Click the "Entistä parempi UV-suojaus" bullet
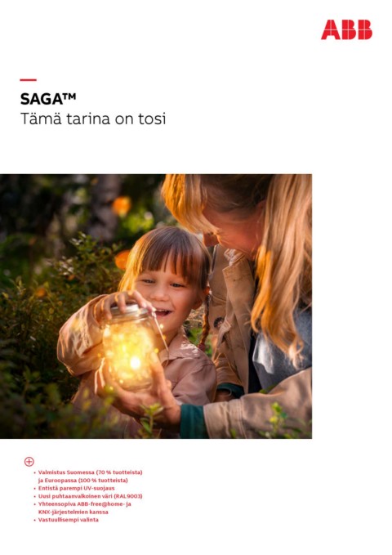392x555 pixels. point(77,488)
